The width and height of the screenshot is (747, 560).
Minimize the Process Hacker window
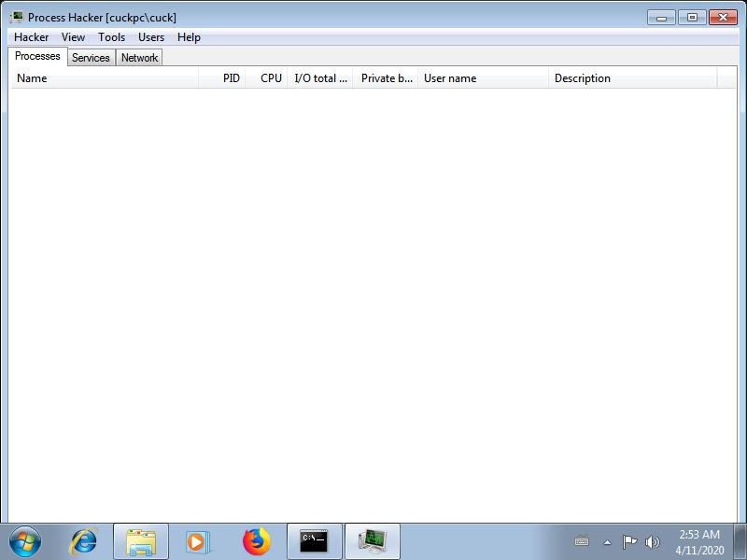click(661, 18)
